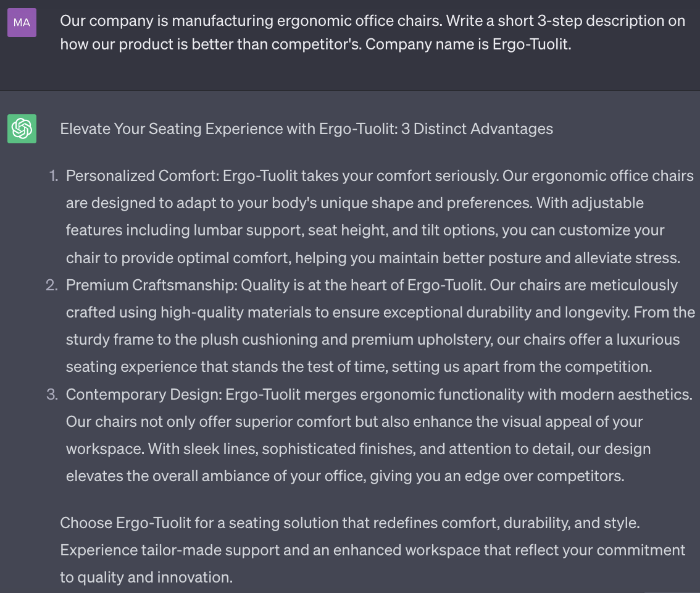The image size is (700, 593).
Task: Click the list number 1 marker
Action: tap(54, 176)
